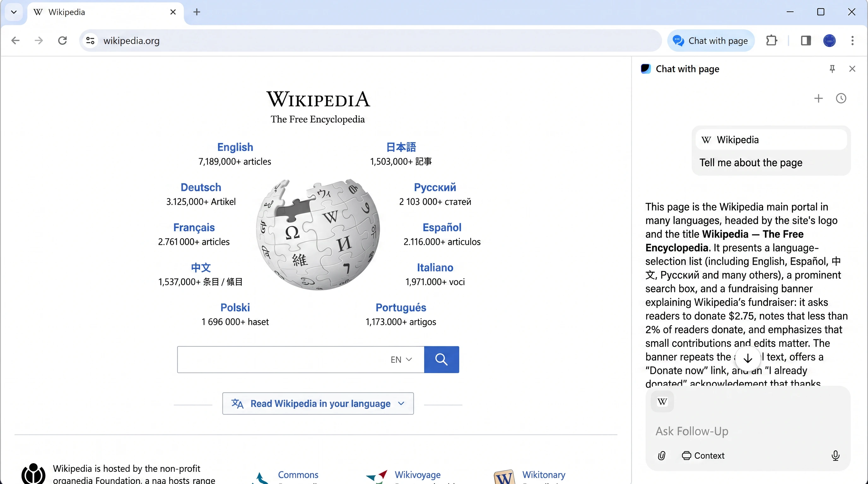868x484 pixels.
Task: Open site information icon in address bar
Action: (x=90, y=41)
